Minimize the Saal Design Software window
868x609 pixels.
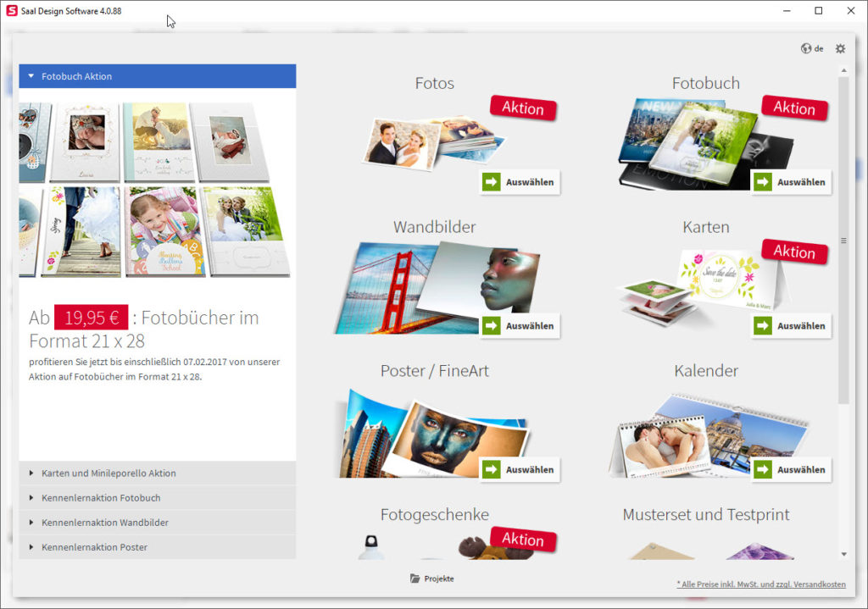(787, 10)
